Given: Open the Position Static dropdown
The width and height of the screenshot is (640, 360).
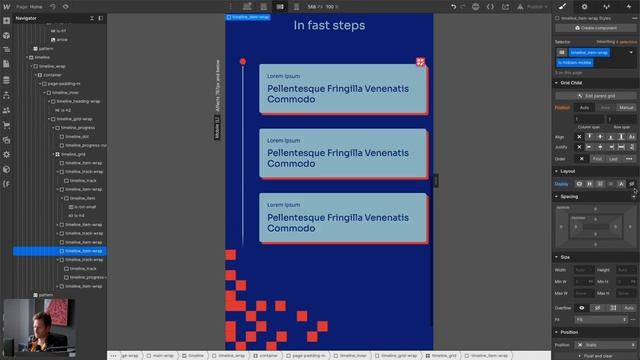Looking at the screenshot, I should coord(605,345).
